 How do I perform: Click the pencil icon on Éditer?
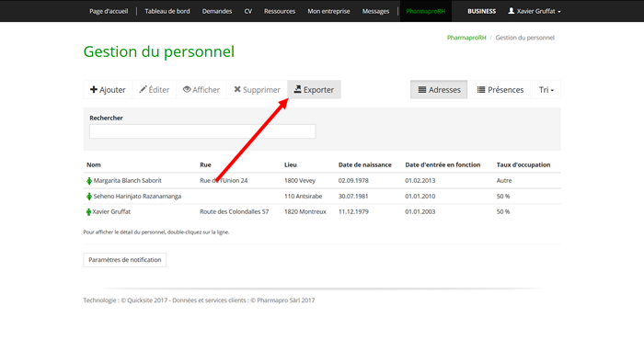pos(143,89)
